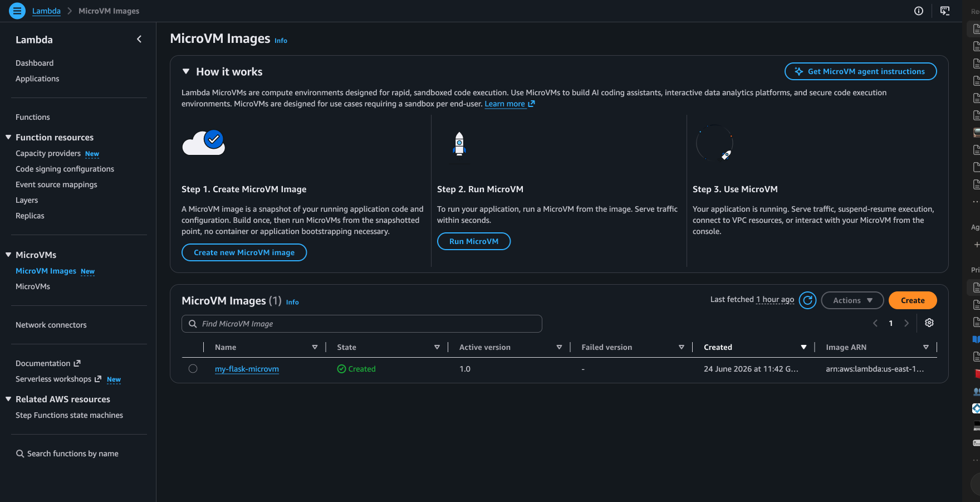The height and width of the screenshot is (502, 980).
Task: Click the arn:aws:lambda:us-east-1 cell
Action: (x=875, y=369)
